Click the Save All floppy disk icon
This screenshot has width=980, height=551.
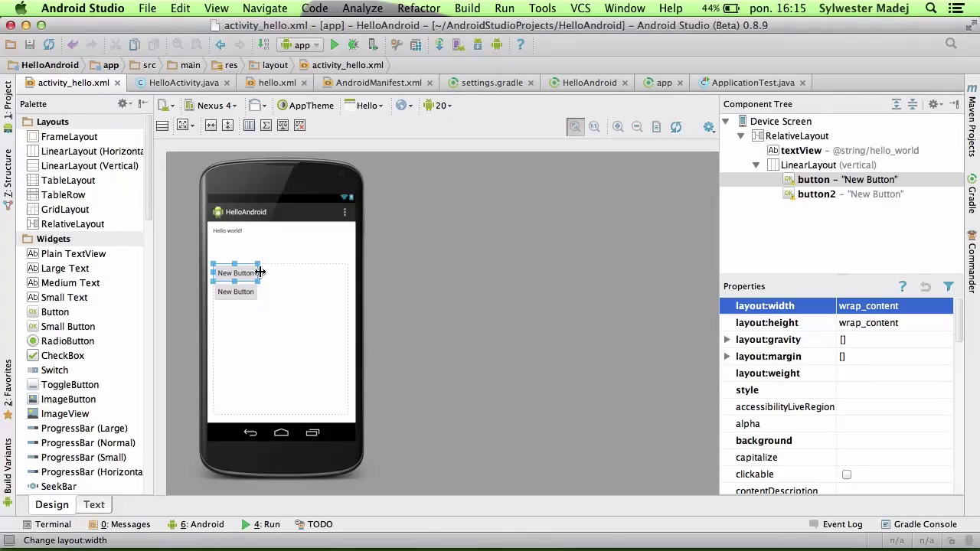pyautogui.click(x=30, y=44)
